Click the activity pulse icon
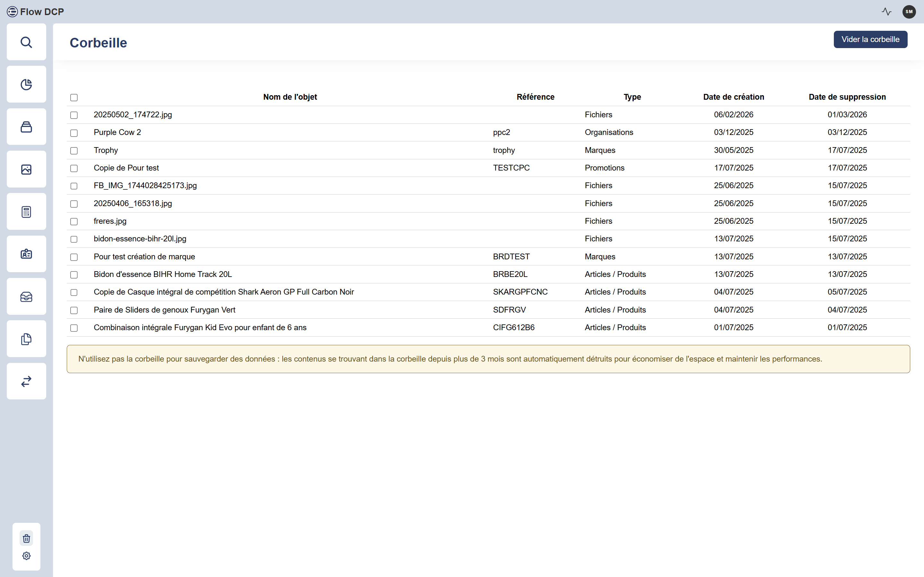The width and height of the screenshot is (924, 577). [886, 12]
